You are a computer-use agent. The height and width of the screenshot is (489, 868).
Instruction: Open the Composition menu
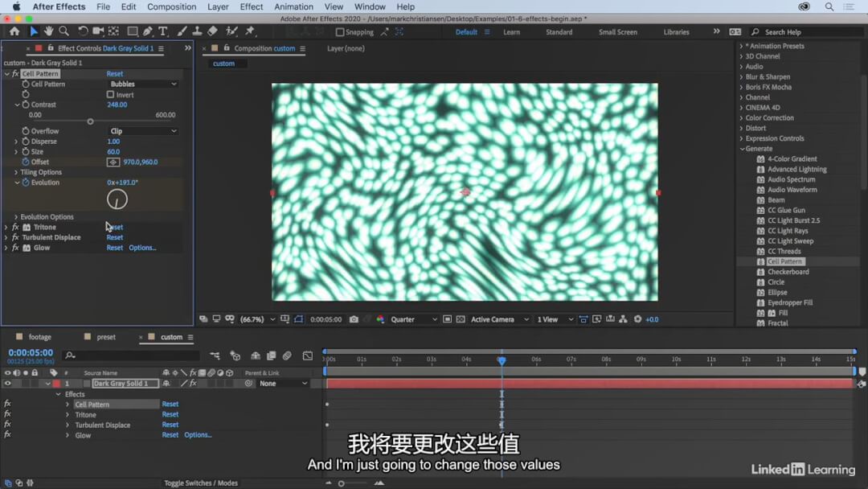172,6
